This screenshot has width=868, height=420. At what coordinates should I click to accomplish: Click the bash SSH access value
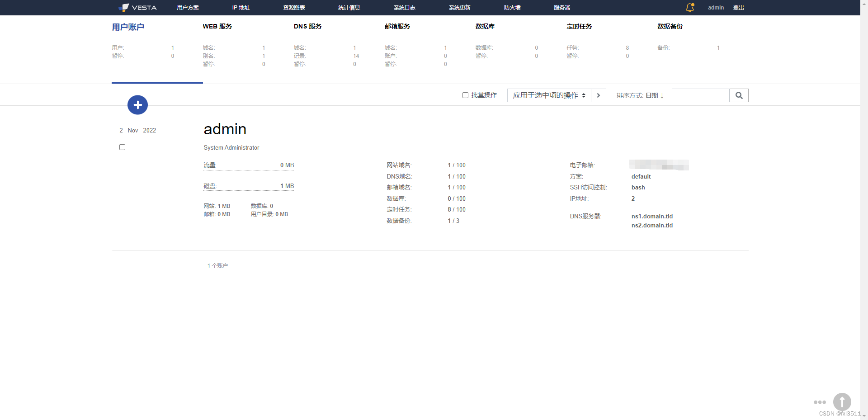pyautogui.click(x=638, y=187)
